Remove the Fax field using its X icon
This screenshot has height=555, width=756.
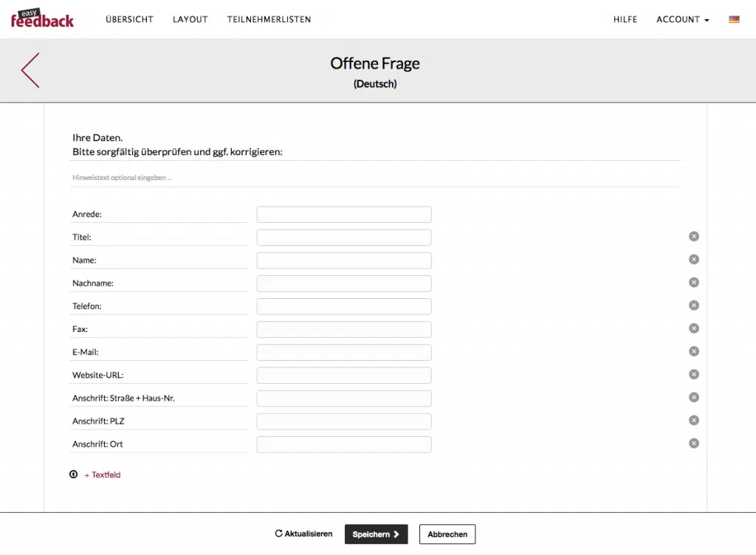tap(694, 328)
